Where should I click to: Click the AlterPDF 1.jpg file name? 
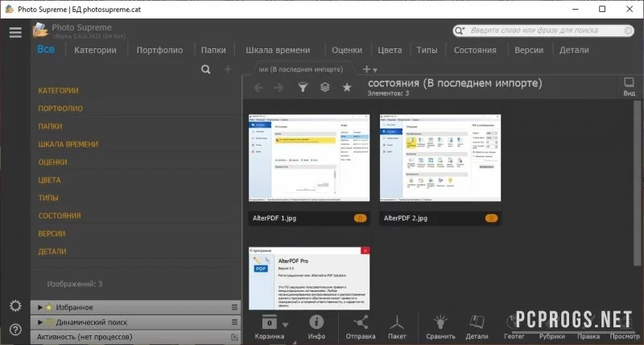pyautogui.click(x=275, y=218)
